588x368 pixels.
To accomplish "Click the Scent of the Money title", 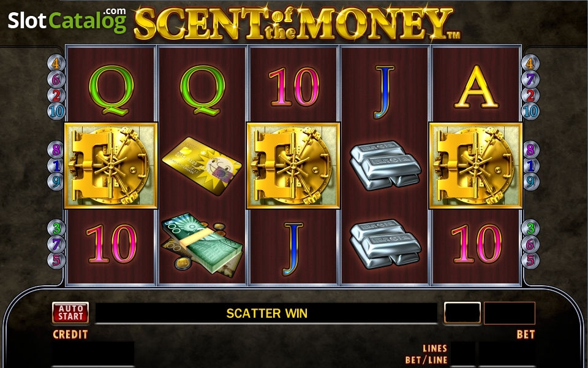I will (296, 23).
